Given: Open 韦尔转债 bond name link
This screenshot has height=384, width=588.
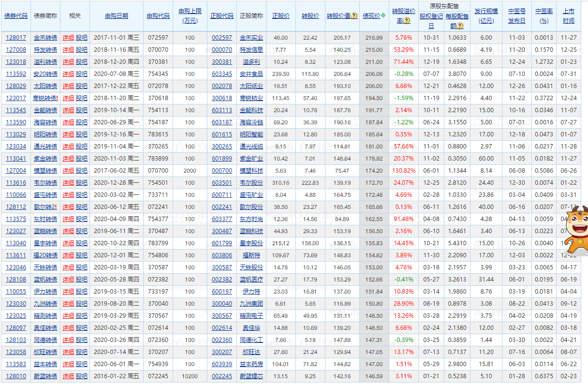Looking at the screenshot, I should click(45, 183).
